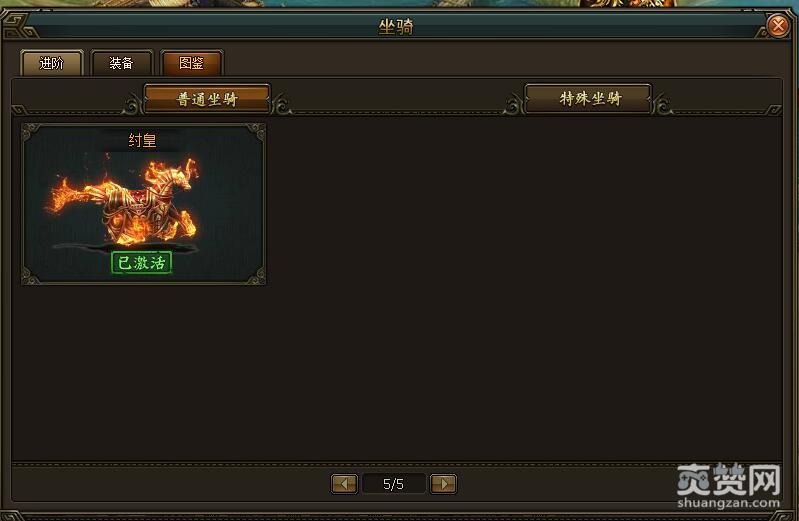Close the 坐骑 mount window
The image size is (799, 521).
pyautogui.click(x=778, y=25)
